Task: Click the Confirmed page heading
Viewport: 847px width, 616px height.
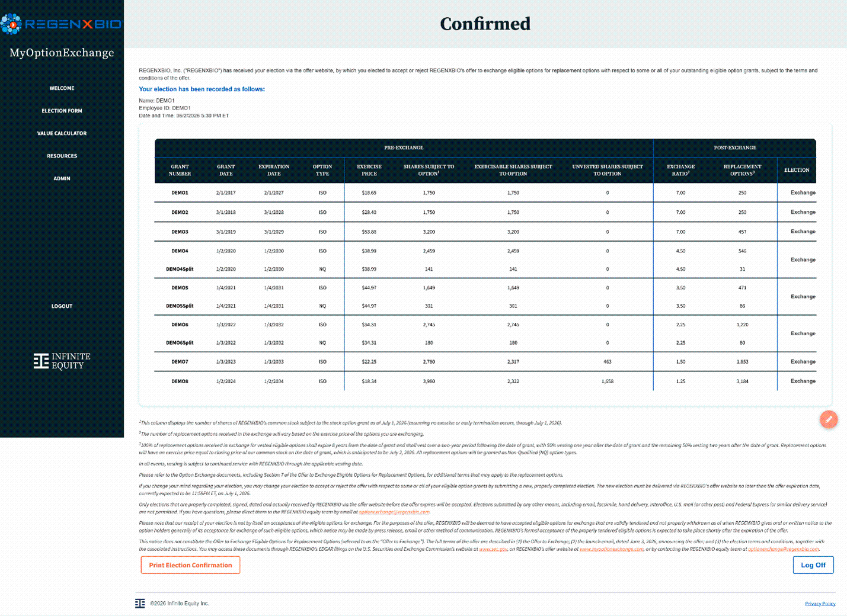Action: pyautogui.click(x=485, y=24)
